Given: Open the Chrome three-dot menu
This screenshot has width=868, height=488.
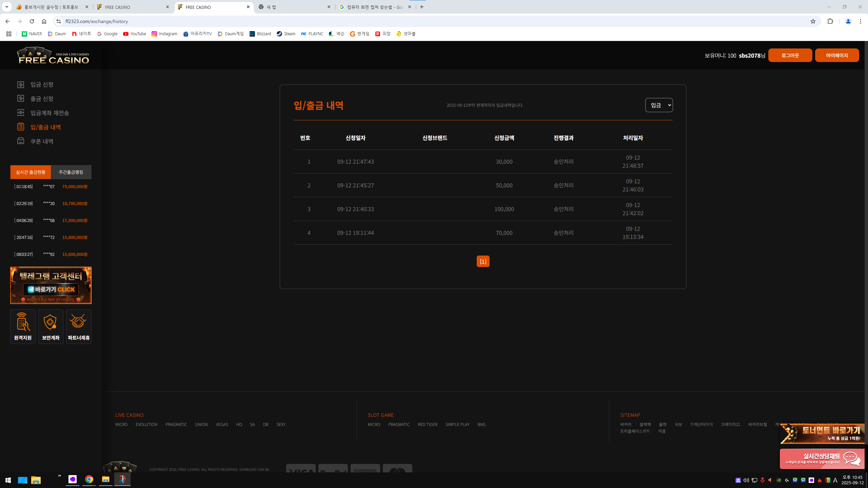Looking at the screenshot, I should point(860,21).
